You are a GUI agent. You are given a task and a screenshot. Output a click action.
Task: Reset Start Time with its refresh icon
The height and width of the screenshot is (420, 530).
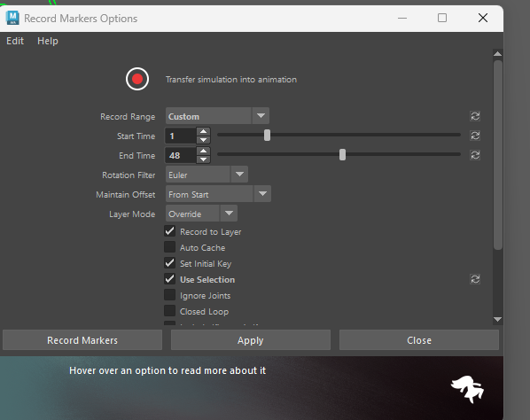click(x=475, y=136)
